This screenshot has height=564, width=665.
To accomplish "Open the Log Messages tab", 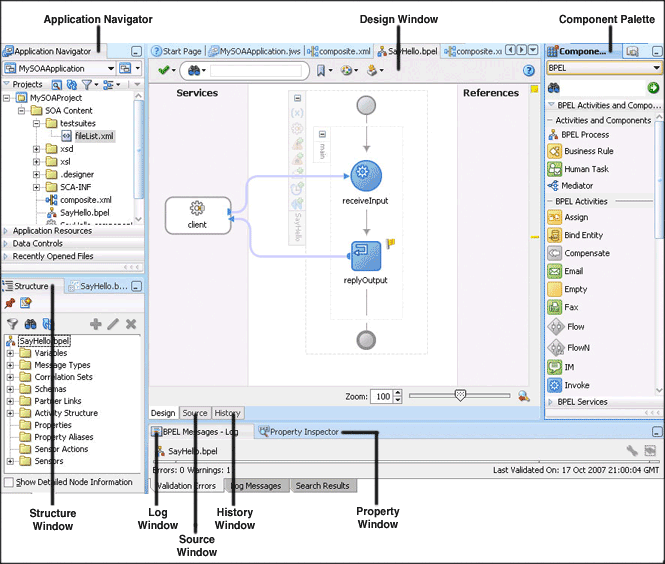I will pyautogui.click(x=256, y=486).
